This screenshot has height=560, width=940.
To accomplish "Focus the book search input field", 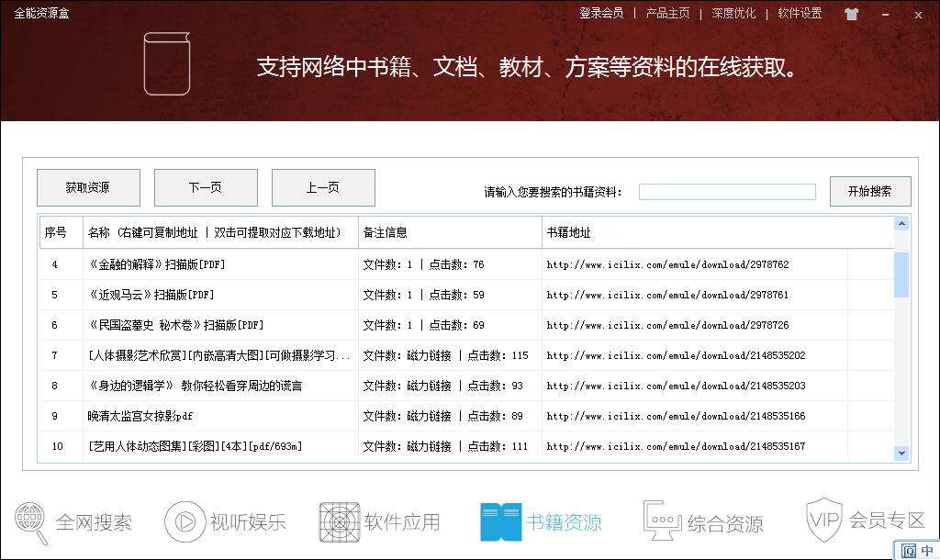I will coord(726,192).
